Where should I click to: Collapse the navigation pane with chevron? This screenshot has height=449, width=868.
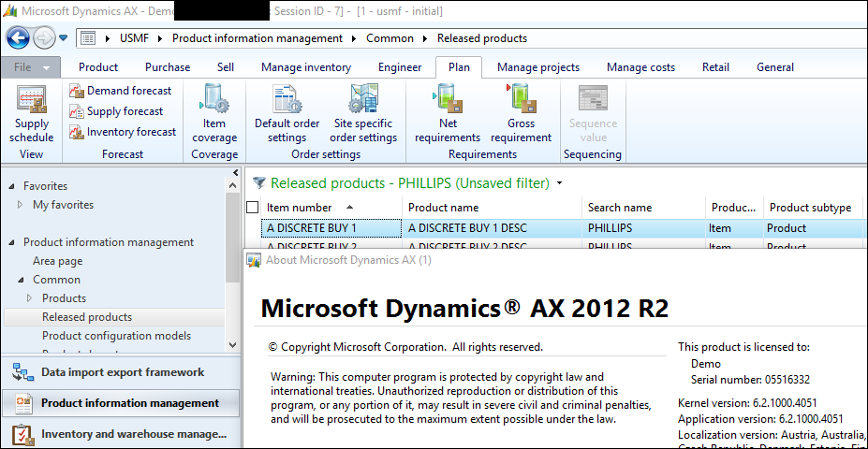236,172
